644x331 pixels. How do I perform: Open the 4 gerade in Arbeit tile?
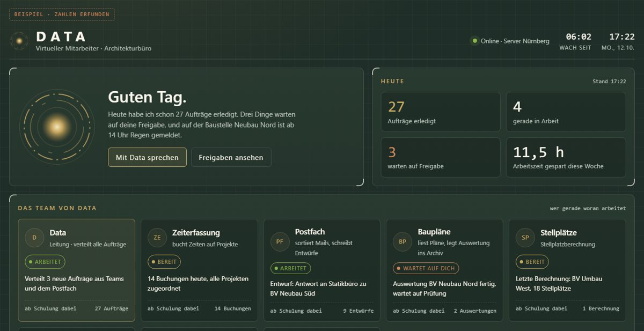coord(566,112)
